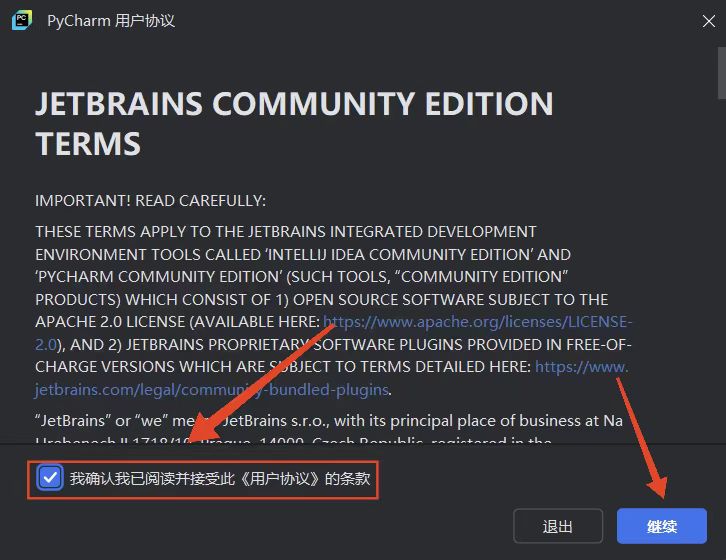Screen dimensions: 726x560
Task: Click the title text 'PyCharm 用户协议'
Action: coord(111,21)
